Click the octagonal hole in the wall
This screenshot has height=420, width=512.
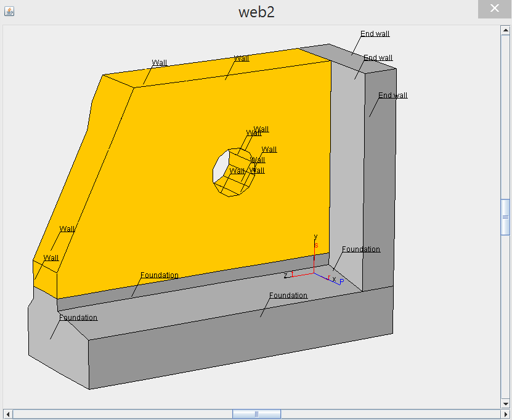[x=234, y=172]
